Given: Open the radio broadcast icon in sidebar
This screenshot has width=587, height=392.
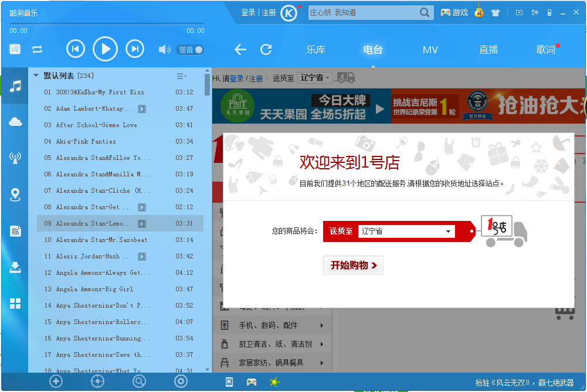Looking at the screenshot, I should (x=15, y=157).
